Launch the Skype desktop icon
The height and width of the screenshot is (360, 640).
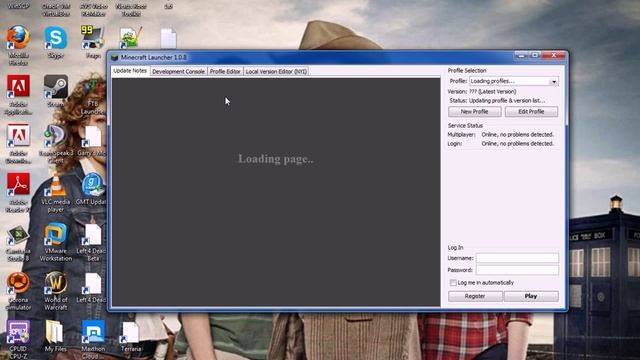pyautogui.click(x=56, y=38)
